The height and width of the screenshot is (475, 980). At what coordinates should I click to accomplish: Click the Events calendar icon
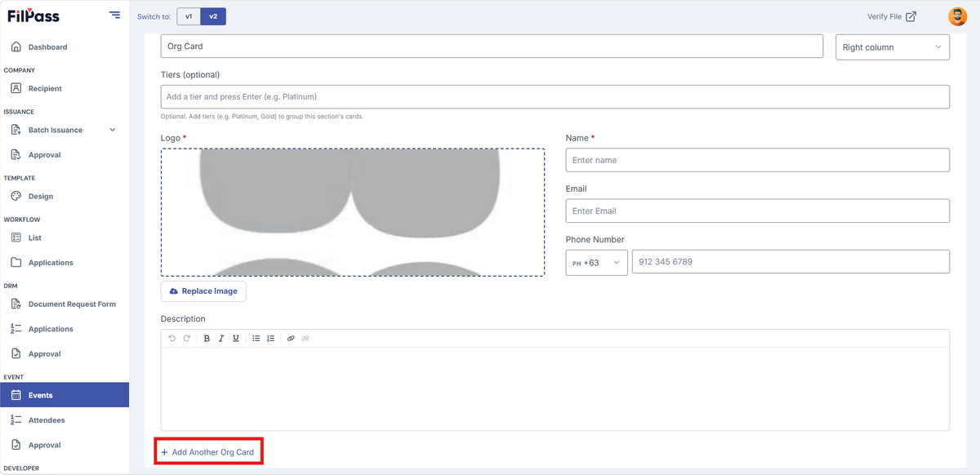[16, 395]
